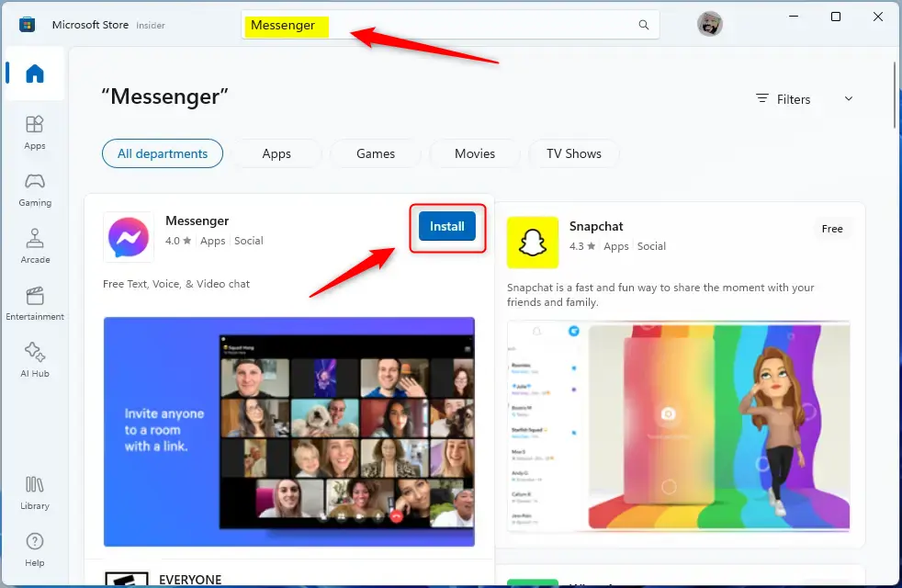This screenshot has width=902, height=588.
Task: Click the "Messenger" results heading in quotes
Action: tap(164, 96)
